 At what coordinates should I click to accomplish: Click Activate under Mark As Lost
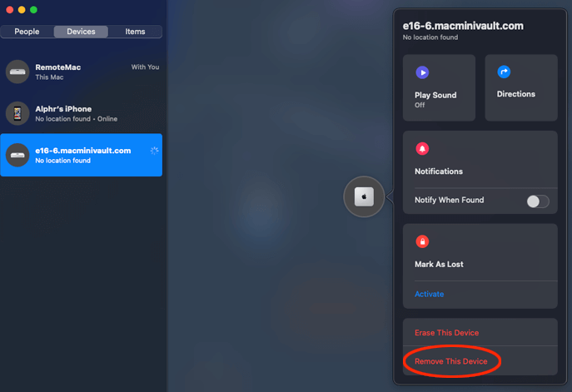[429, 294]
